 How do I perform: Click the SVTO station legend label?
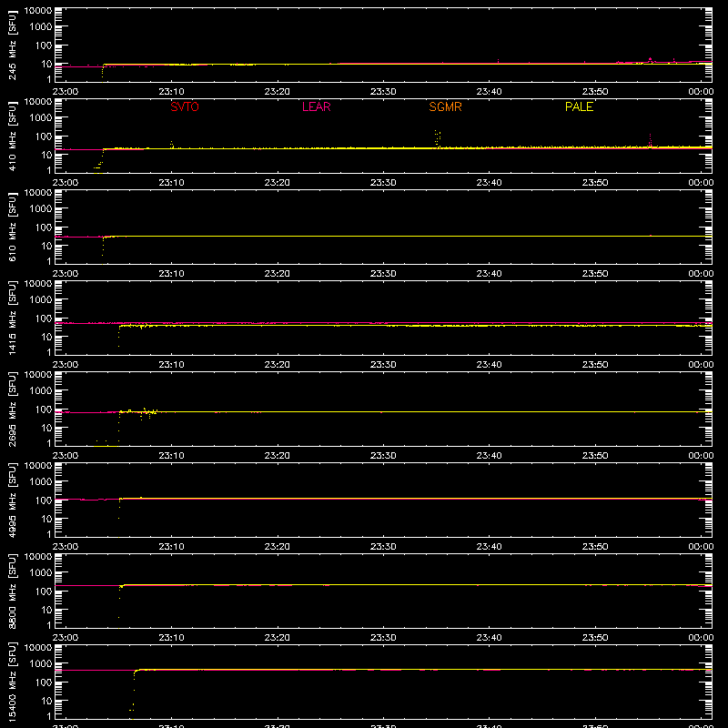[x=185, y=106]
